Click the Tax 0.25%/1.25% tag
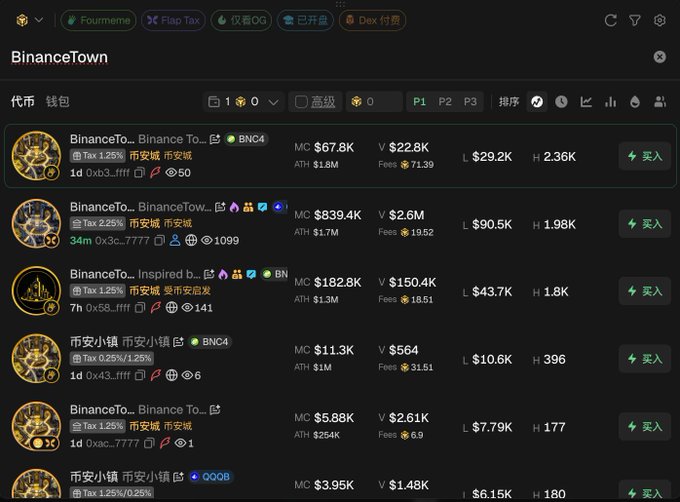The width and height of the screenshot is (680, 502). (x=112, y=359)
